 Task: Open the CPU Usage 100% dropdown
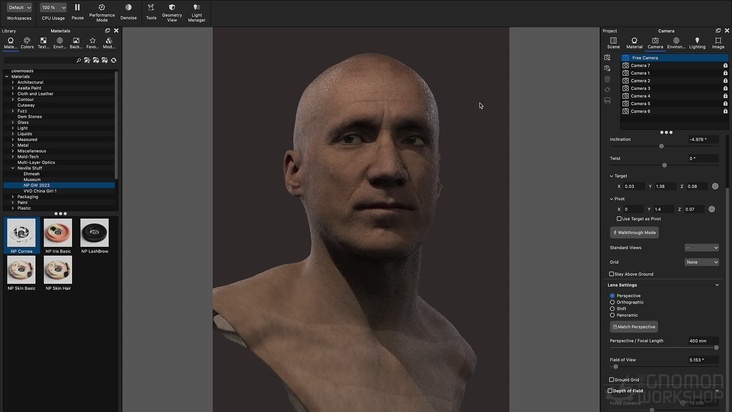pos(53,7)
